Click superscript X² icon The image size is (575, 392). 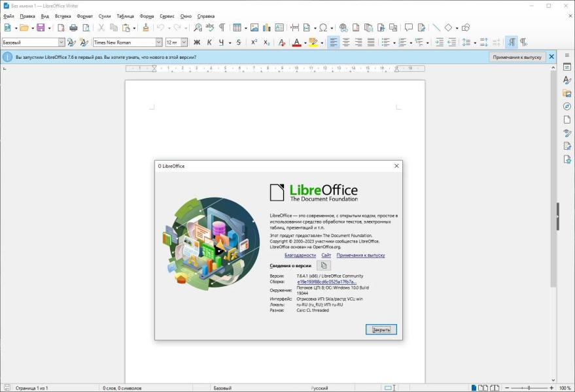point(254,42)
